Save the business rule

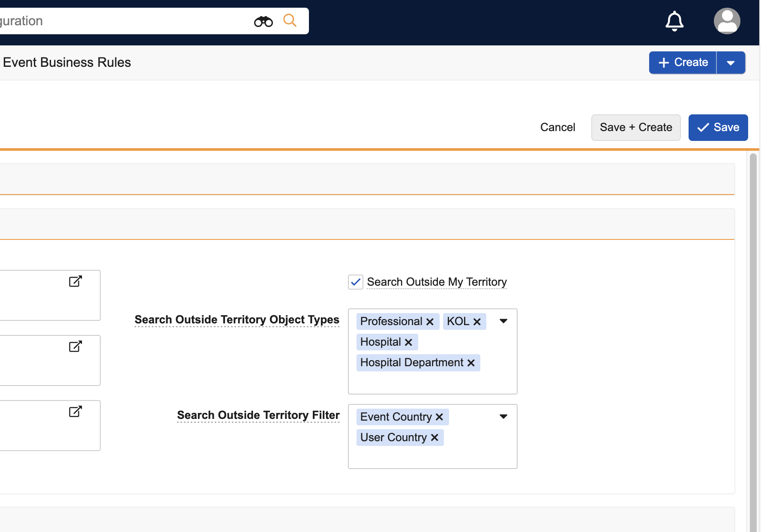tap(718, 128)
